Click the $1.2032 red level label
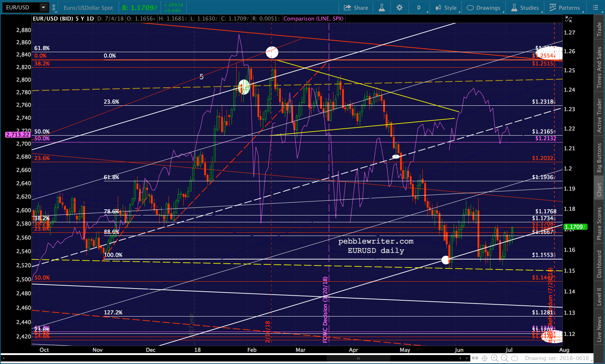The width and height of the screenshot is (605, 364). [544, 158]
